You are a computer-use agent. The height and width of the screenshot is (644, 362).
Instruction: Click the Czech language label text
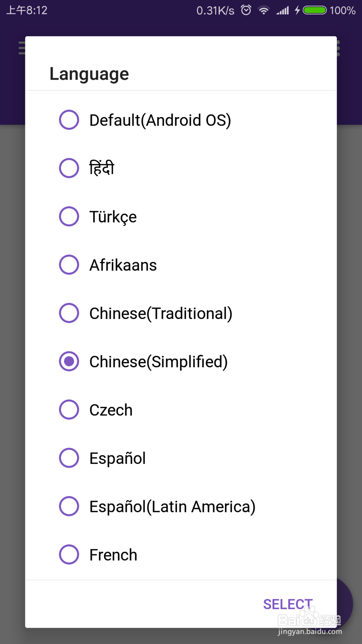click(111, 410)
